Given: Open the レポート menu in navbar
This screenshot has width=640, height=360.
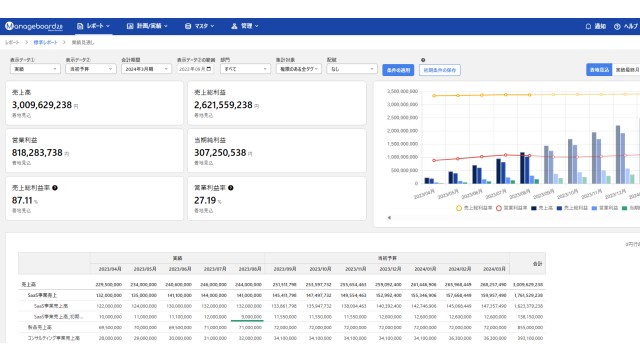Looking at the screenshot, I should [x=93, y=26].
